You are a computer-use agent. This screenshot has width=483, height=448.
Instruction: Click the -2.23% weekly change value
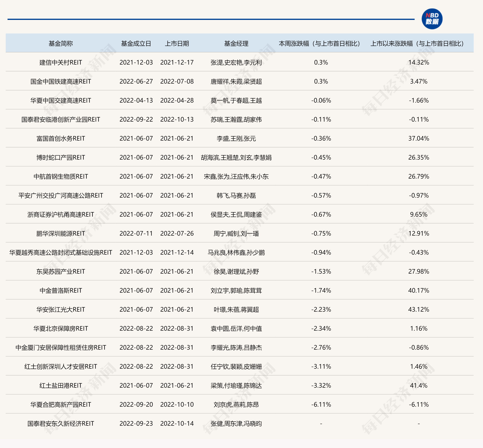click(321, 310)
